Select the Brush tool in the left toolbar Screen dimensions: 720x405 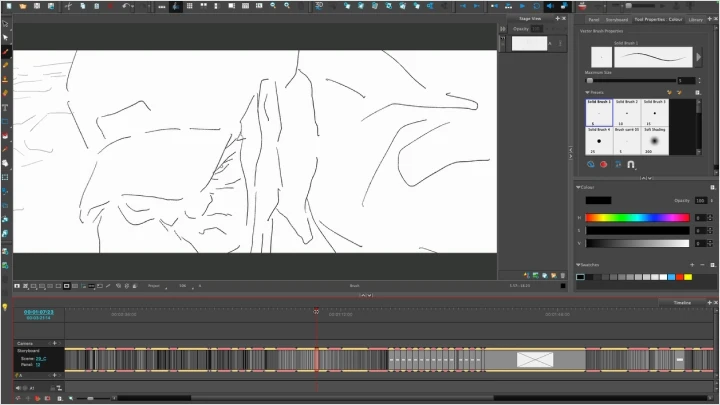(x=5, y=51)
